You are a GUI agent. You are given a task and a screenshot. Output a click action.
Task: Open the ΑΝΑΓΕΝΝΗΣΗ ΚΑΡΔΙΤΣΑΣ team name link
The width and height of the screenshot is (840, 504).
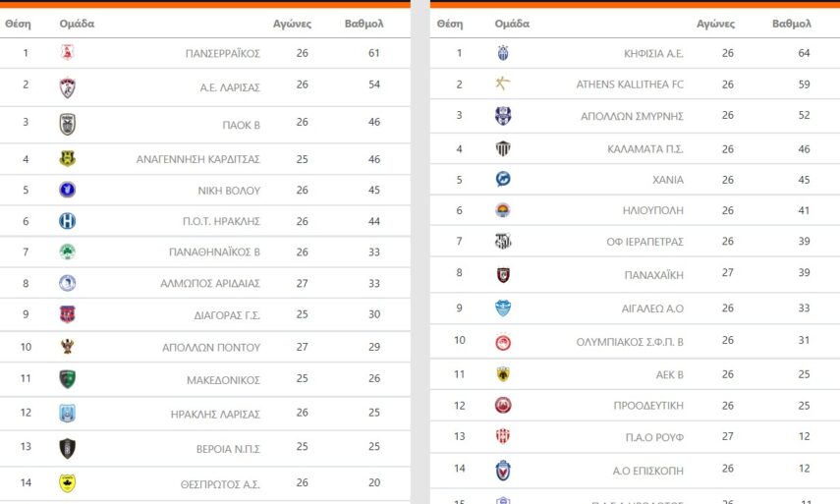[x=197, y=159]
